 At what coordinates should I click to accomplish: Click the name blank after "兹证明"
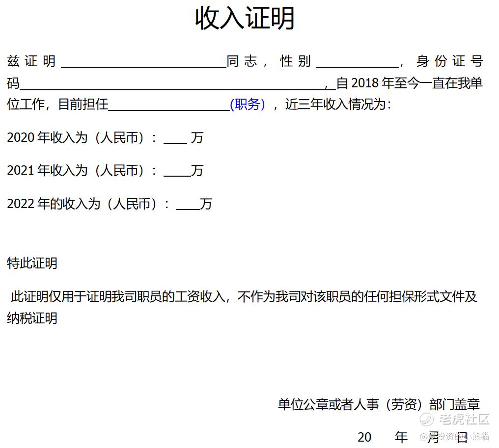(x=143, y=62)
